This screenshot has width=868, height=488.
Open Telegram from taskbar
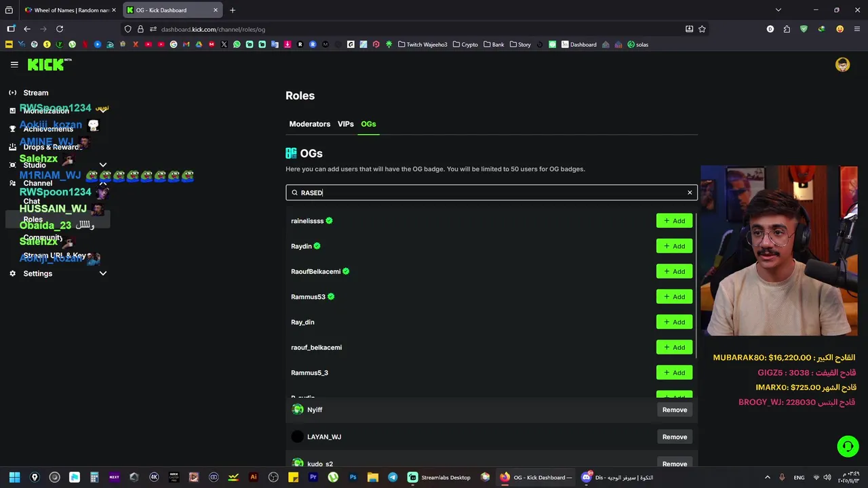(x=393, y=477)
